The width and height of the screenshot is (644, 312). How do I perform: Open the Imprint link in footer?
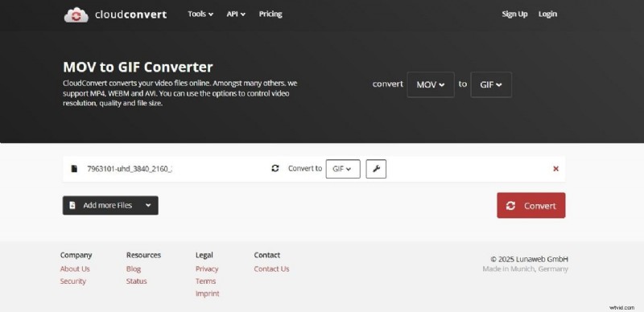[208, 294]
